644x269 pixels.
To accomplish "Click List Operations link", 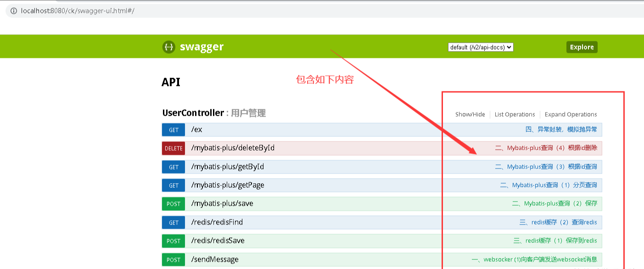I will point(515,114).
